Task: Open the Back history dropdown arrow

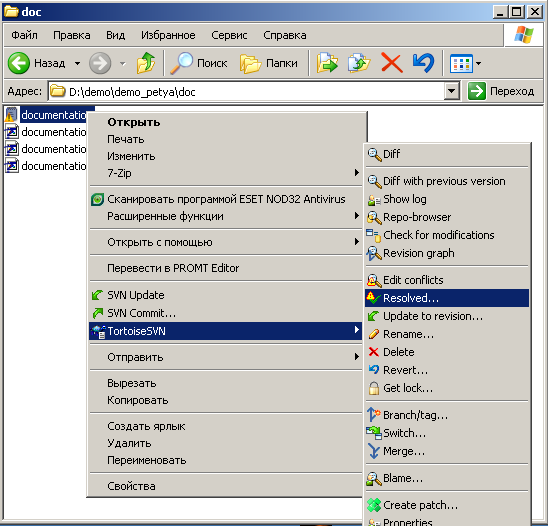Action: 78,64
